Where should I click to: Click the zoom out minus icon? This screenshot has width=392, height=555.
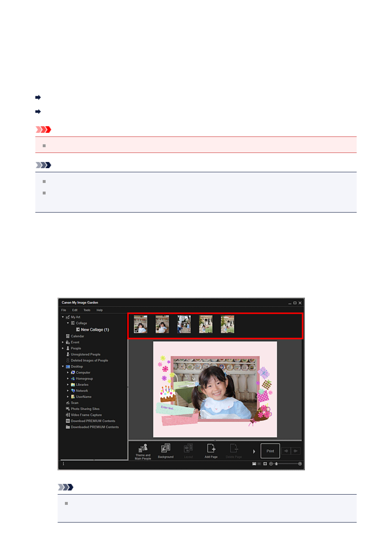point(271,464)
